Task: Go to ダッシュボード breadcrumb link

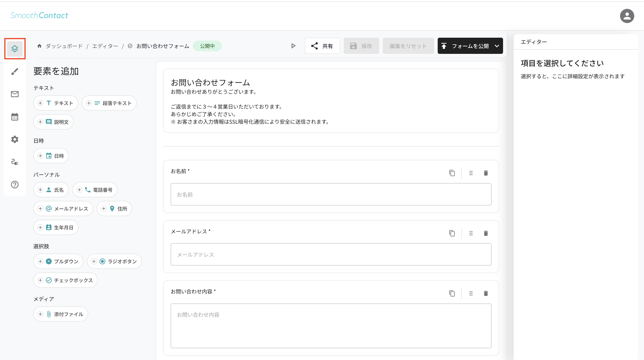Action: point(64,46)
